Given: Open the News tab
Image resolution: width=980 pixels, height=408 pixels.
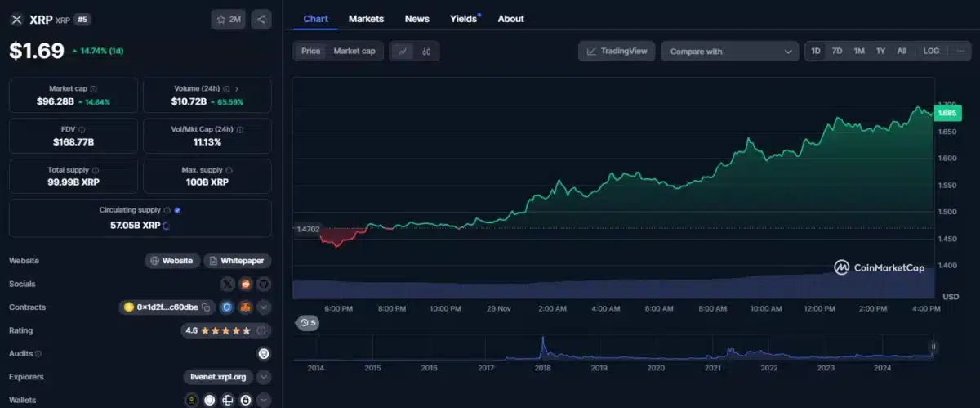Looking at the screenshot, I should 416,19.
